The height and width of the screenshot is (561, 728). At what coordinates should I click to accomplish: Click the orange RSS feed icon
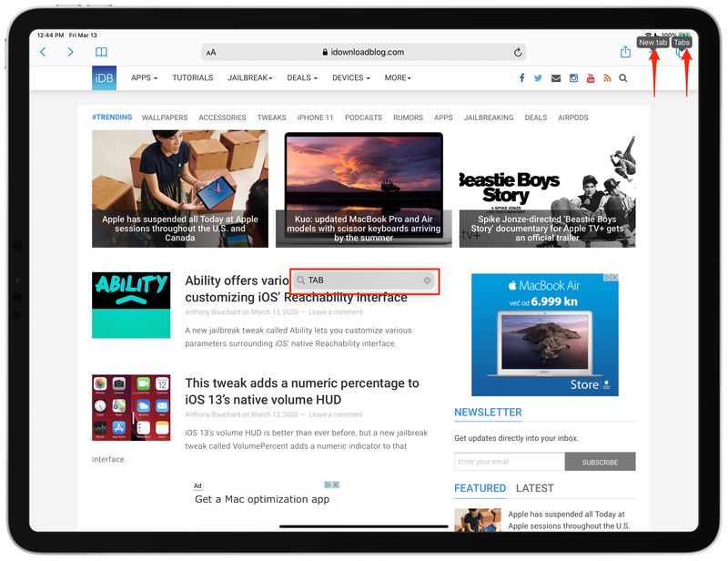point(607,78)
